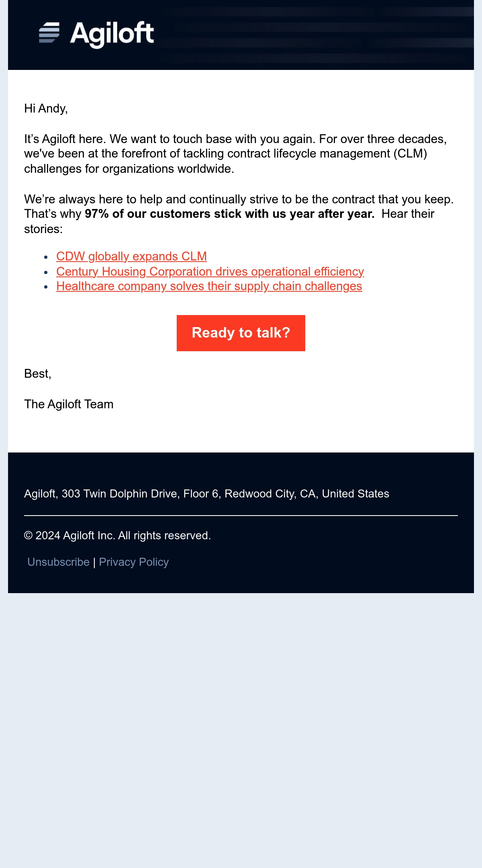Click The Agiloft Team signature line

(69, 404)
